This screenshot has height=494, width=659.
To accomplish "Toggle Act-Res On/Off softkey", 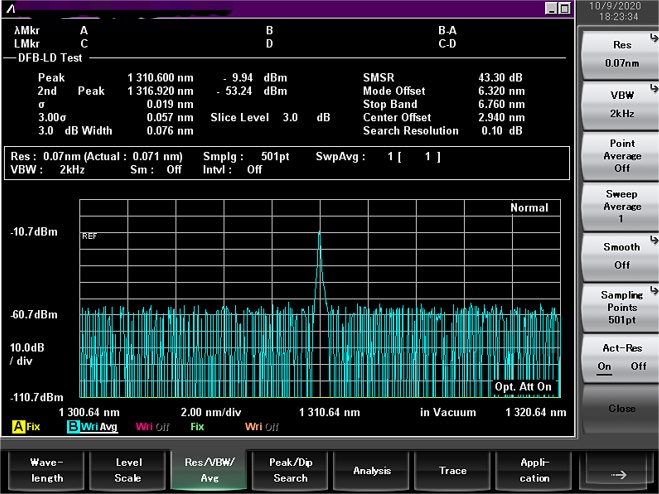I will click(x=621, y=358).
